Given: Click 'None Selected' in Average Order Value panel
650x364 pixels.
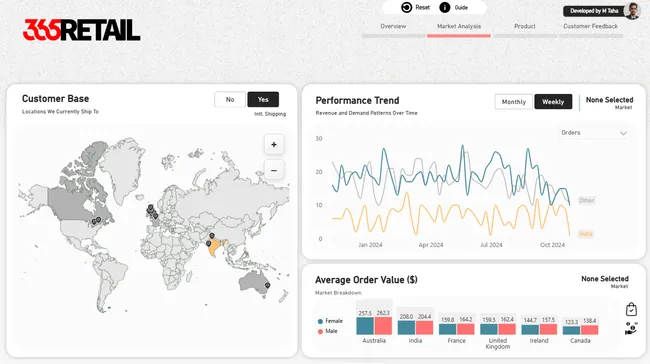Looking at the screenshot, I should pos(605,279).
